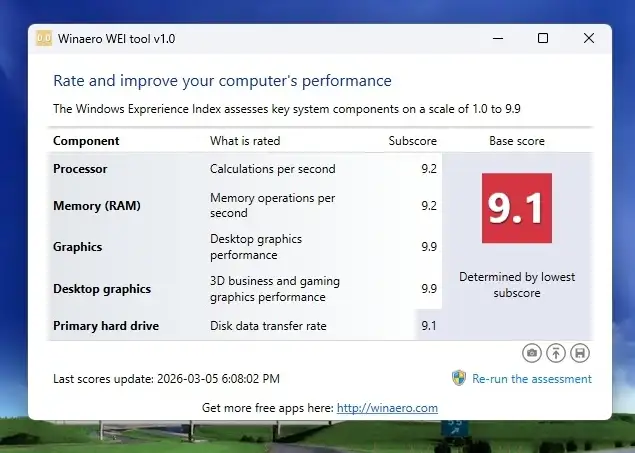Screen dimensions: 635x453
Task: Click the Winaero WEI tool title icon
Action: [x=44, y=38]
